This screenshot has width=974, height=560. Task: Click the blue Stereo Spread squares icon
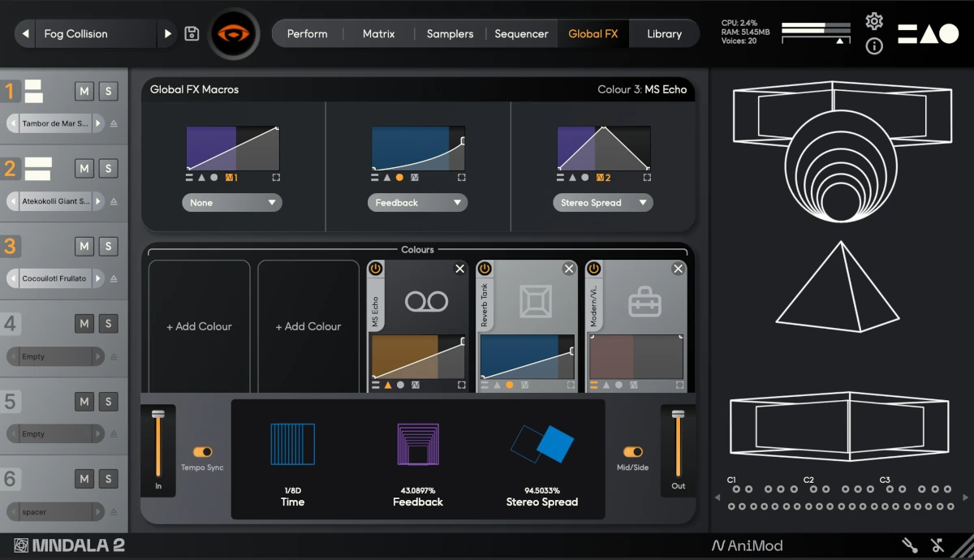tap(542, 445)
